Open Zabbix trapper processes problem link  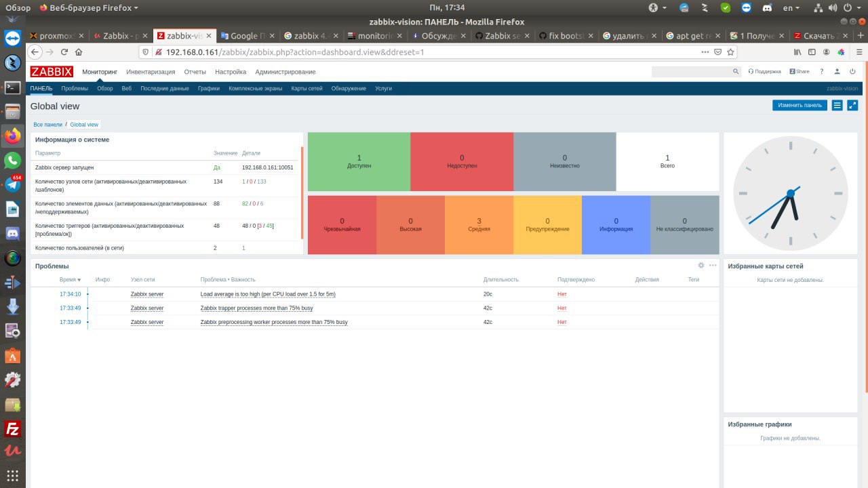(x=256, y=308)
